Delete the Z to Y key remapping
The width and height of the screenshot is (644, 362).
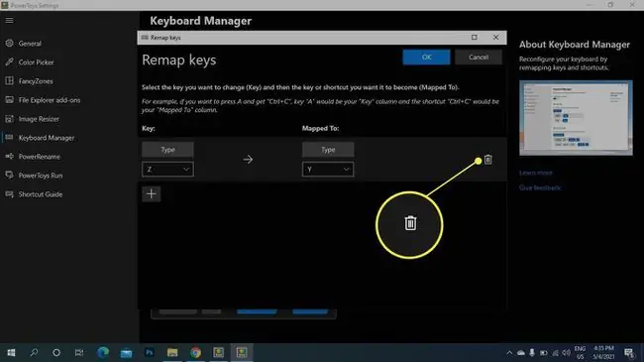(x=487, y=160)
